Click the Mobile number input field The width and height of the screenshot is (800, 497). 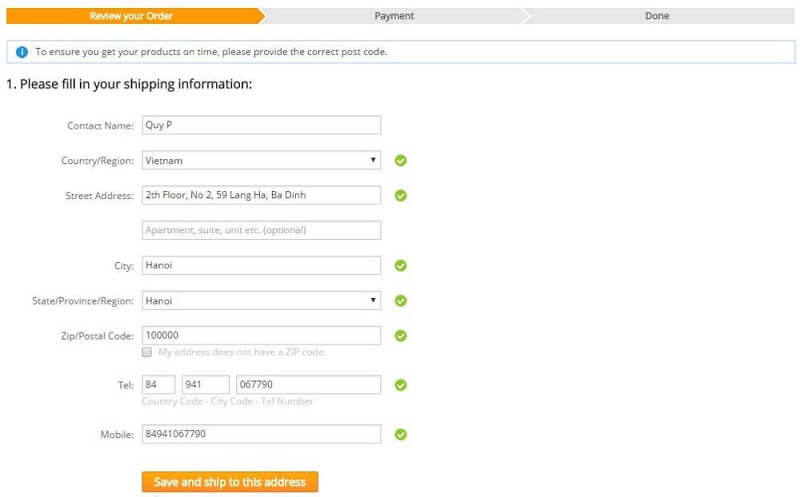click(x=261, y=434)
